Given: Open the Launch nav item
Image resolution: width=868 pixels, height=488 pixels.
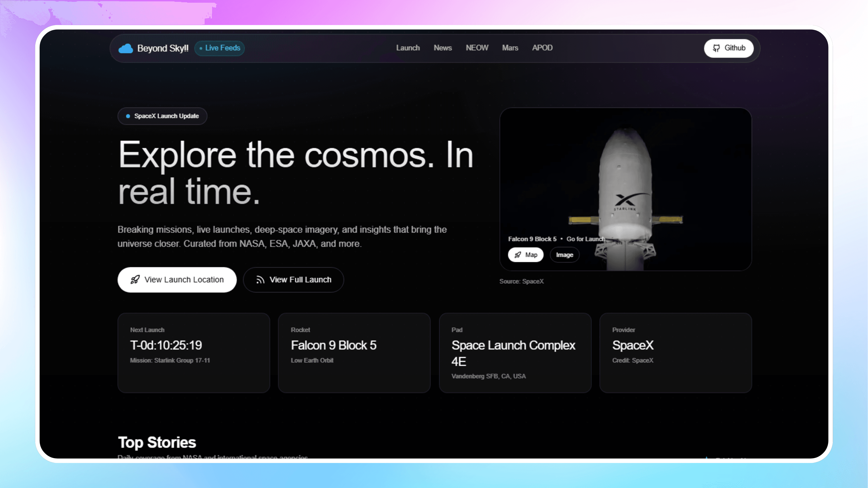Looking at the screenshot, I should click(408, 48).
